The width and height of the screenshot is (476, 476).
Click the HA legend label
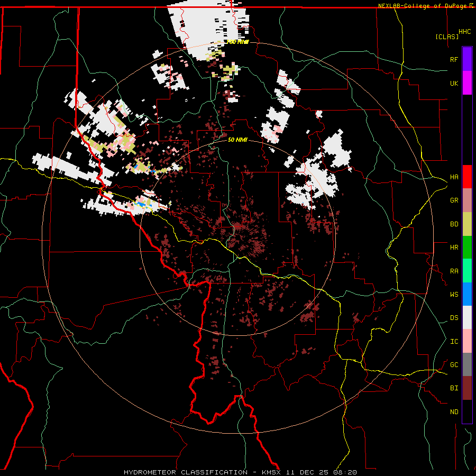coord(454,177)
